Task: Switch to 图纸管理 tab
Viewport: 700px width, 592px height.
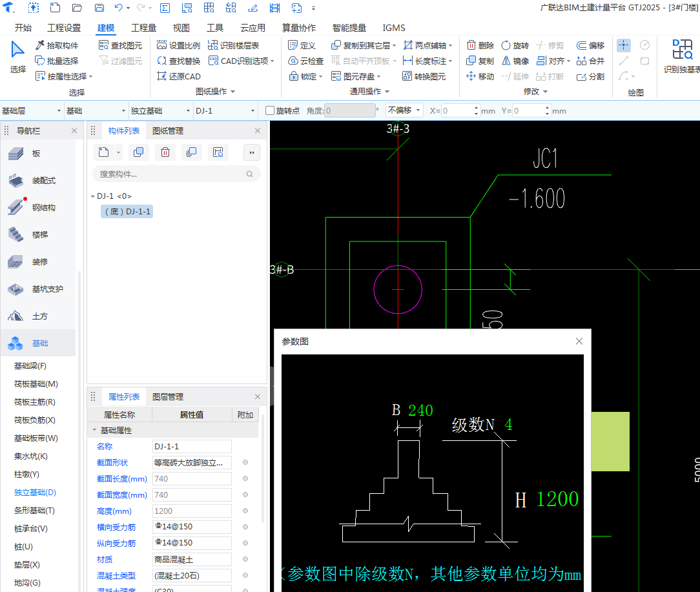Action: click(168, 131)
